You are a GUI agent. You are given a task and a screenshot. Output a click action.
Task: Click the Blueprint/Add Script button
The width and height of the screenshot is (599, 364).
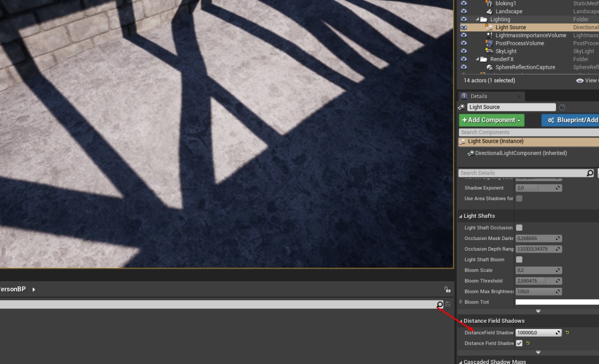pyautogui.click(x=570, y=120)
